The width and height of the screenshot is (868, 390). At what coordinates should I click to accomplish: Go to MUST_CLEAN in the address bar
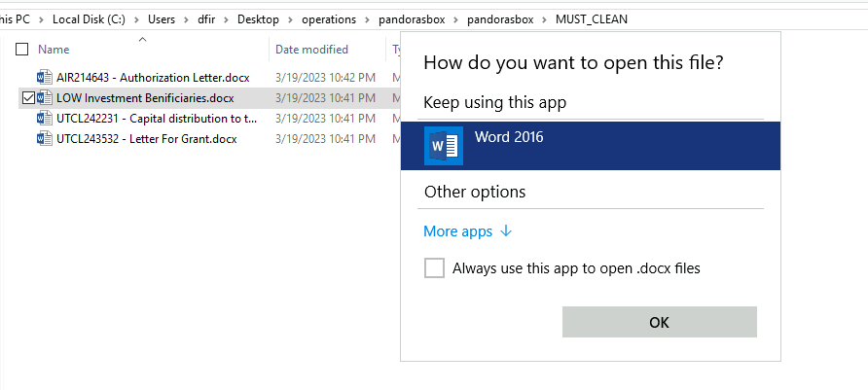592,18
